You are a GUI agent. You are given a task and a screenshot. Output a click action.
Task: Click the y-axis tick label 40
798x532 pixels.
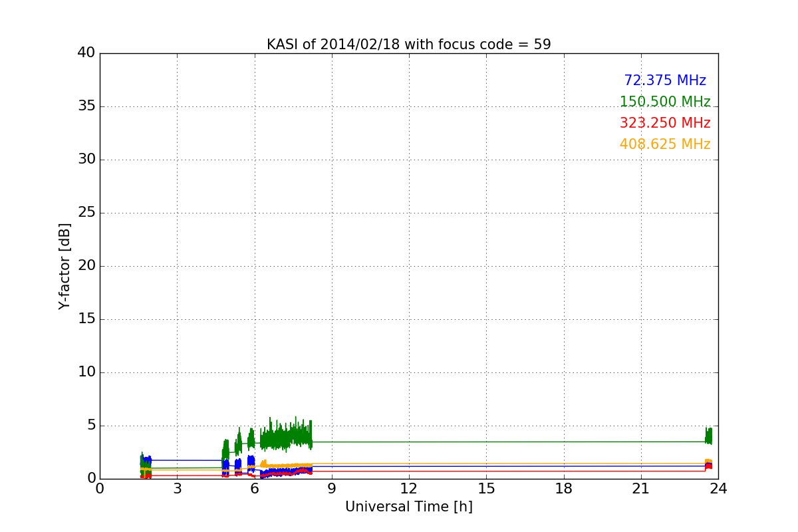pyautogui.click(x=86, y=53)
